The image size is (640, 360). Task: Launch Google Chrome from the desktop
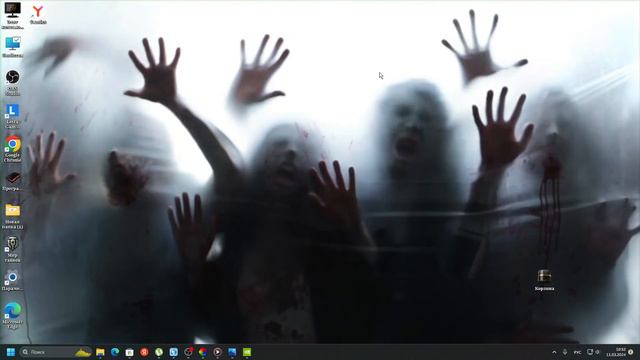point(13,149)
